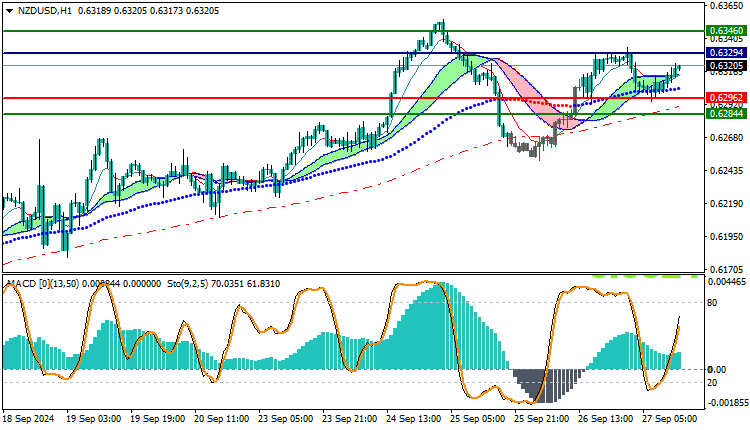This screenshot has height=430, width=750.
Task: Click the 26 Sep 13:00 time label
Action: tap(606, 419)
